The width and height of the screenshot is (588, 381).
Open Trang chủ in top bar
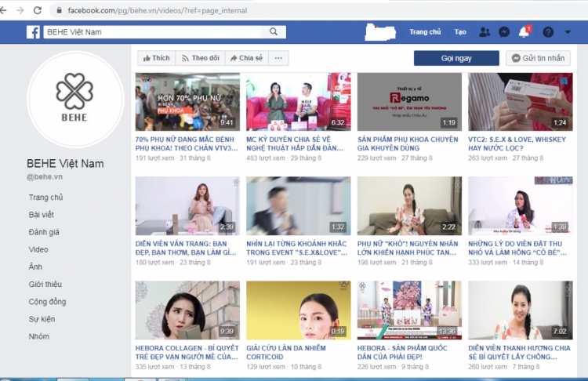(425, 32)
